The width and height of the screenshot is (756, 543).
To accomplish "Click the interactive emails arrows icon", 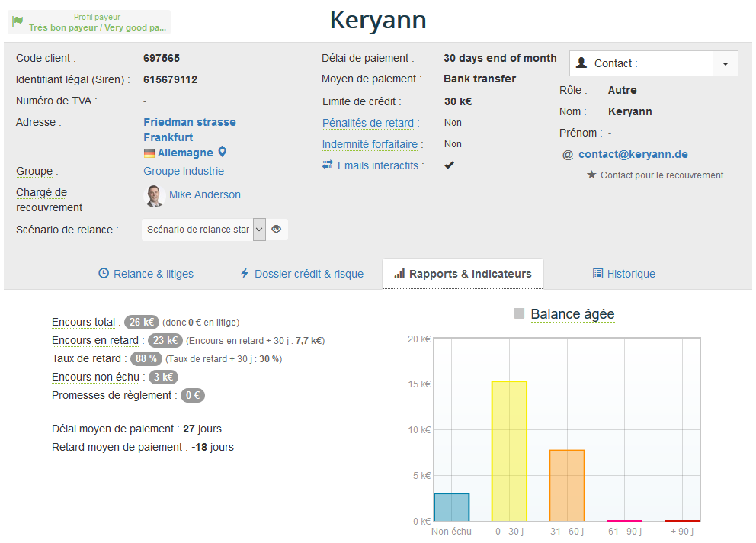I will point(328,165).
